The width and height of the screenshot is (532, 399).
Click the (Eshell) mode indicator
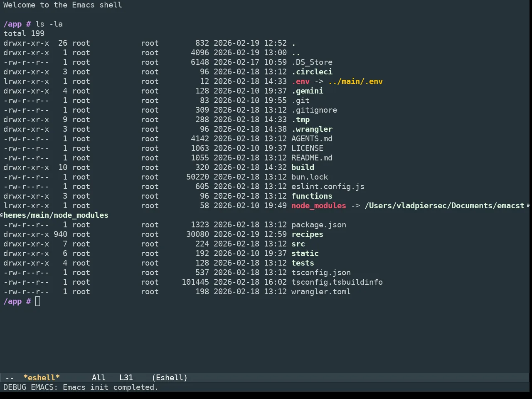(x=170, y=378)
